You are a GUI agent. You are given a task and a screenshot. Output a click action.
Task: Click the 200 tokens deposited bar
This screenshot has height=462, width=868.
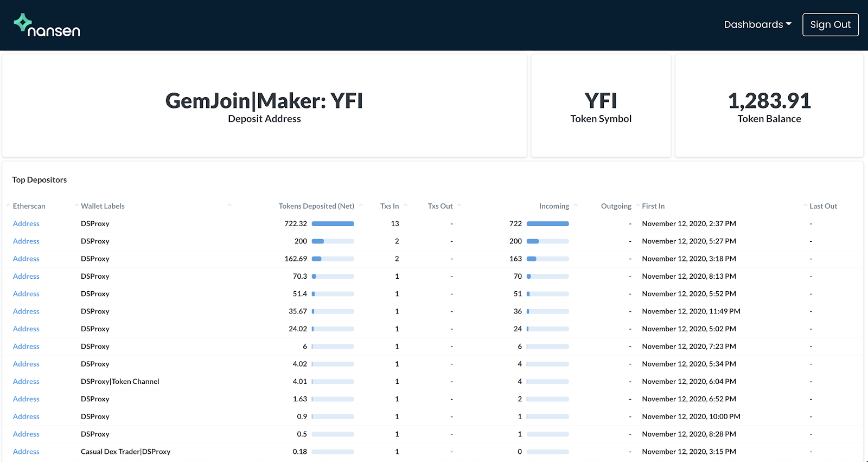point(333,241)
